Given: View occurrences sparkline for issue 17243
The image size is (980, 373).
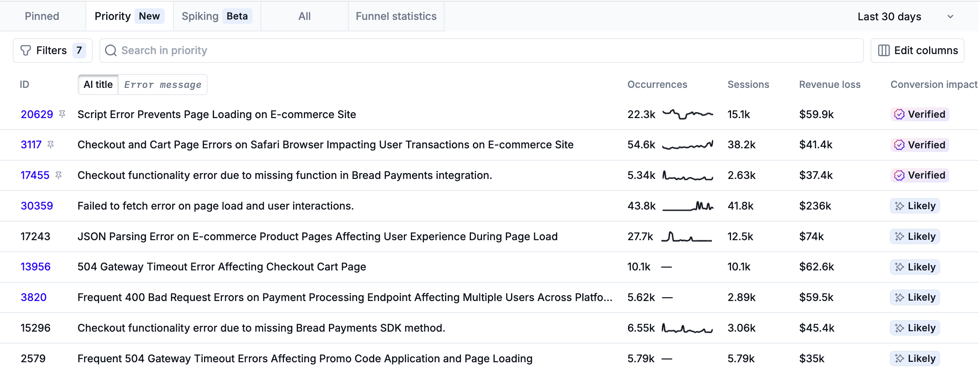Looking at the screenshot, I should click(686, 237).
